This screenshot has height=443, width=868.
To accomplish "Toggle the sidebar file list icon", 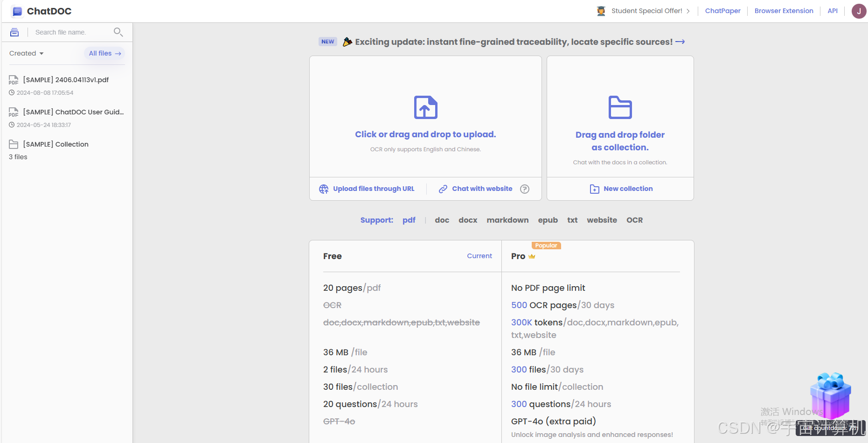I will (x=14, y=32).
